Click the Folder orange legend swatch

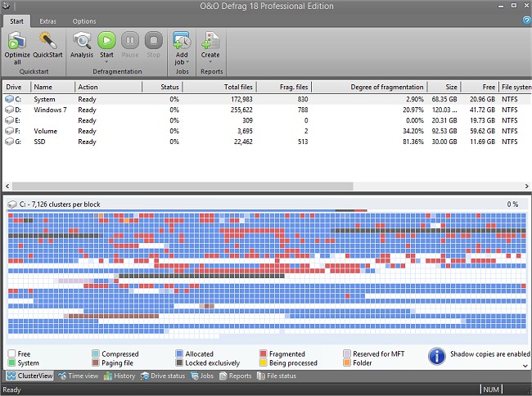coord(347,362)
